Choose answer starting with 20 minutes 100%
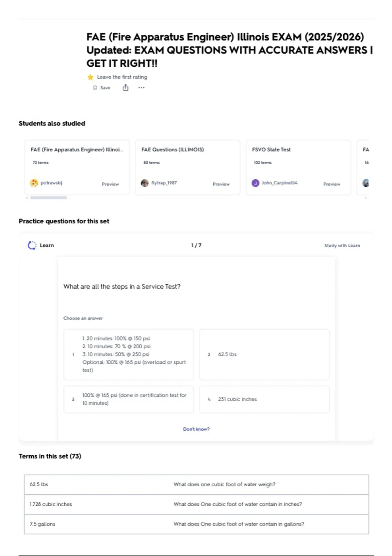The image size is (392, 556). (x=129, y=355)
